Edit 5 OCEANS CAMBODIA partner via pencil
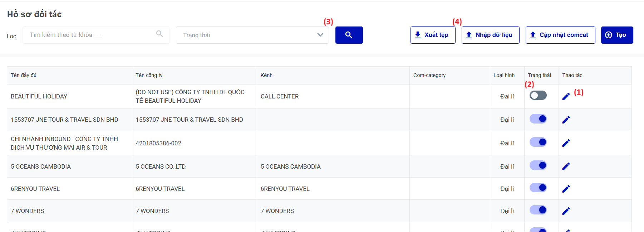The height and width of the screenshot is (232, 644). [566, 166]
